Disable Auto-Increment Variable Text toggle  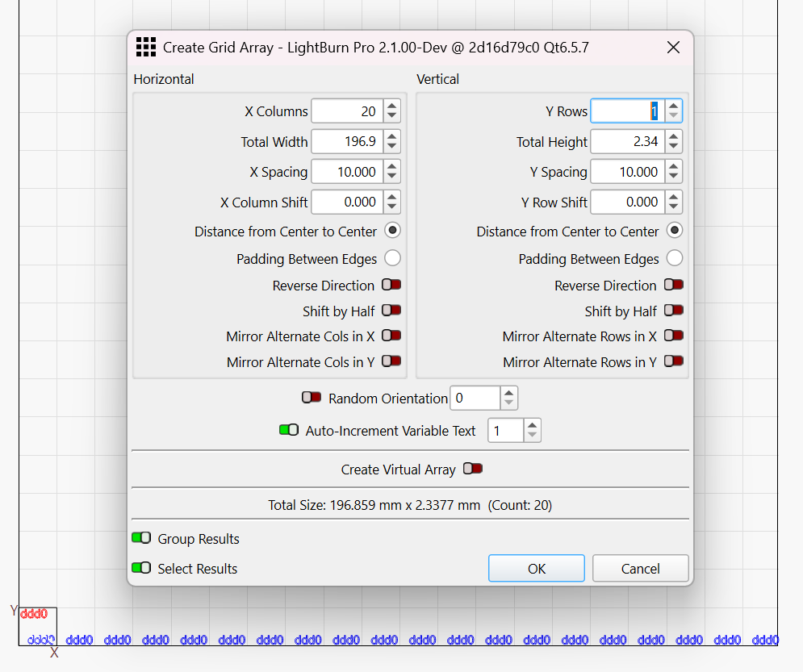tap(289, 431)
